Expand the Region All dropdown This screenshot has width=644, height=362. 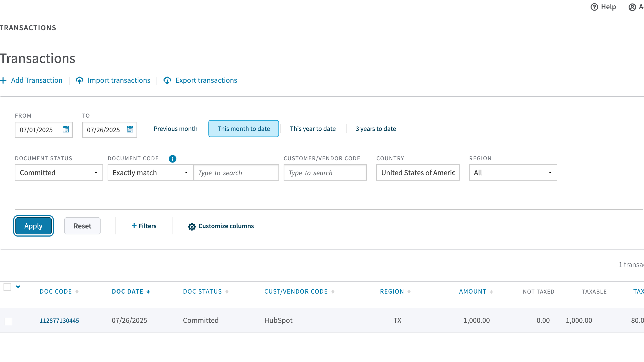tap(513, 173)
